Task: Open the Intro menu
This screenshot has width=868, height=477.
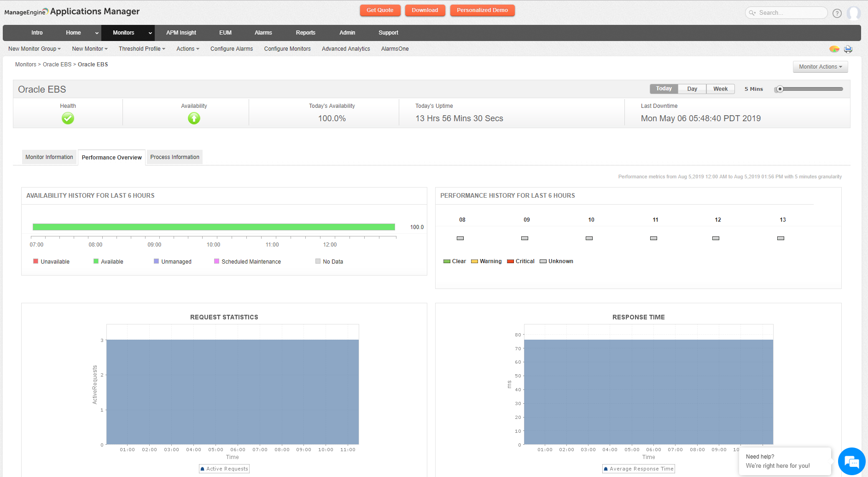Action: tap(37, 33)
